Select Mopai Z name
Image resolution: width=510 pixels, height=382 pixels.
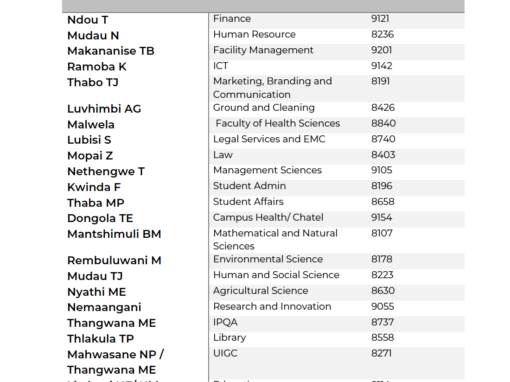click(90, 156)
